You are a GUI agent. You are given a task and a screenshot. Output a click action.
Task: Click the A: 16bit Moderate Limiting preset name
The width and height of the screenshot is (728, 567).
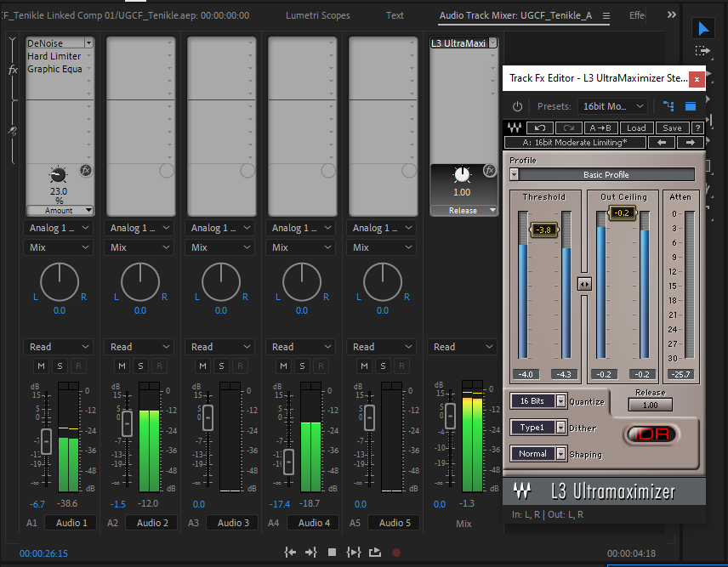point(575,143)
